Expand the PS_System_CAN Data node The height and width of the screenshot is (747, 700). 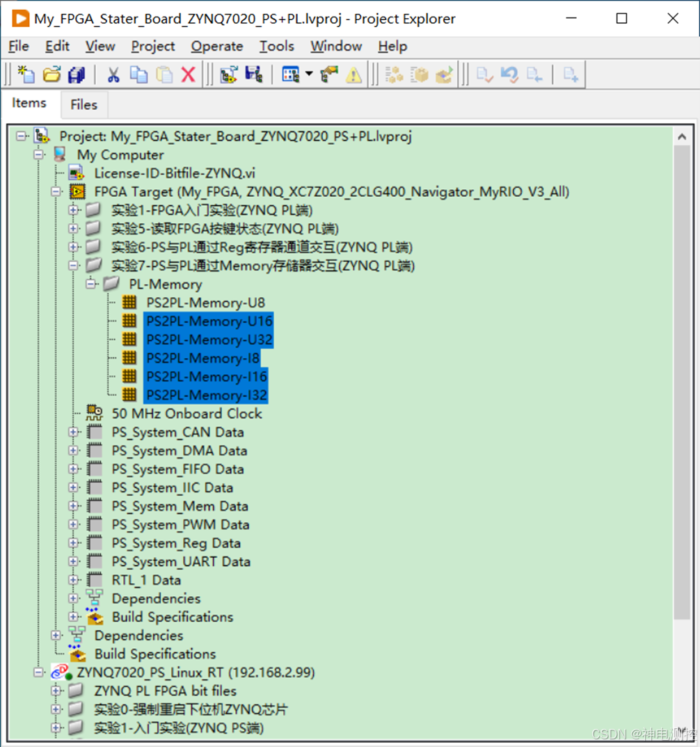coord(73,432)
